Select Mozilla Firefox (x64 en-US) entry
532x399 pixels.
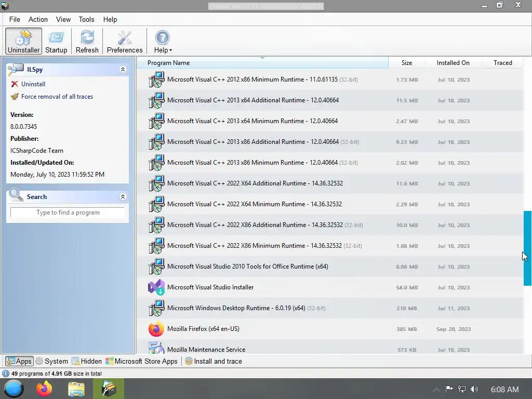(330, 329)
